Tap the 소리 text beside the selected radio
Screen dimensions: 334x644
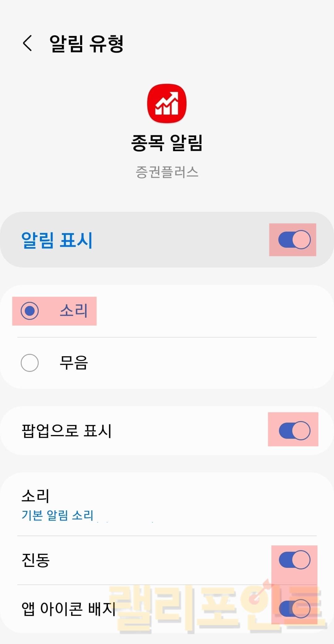click(74, 311)
